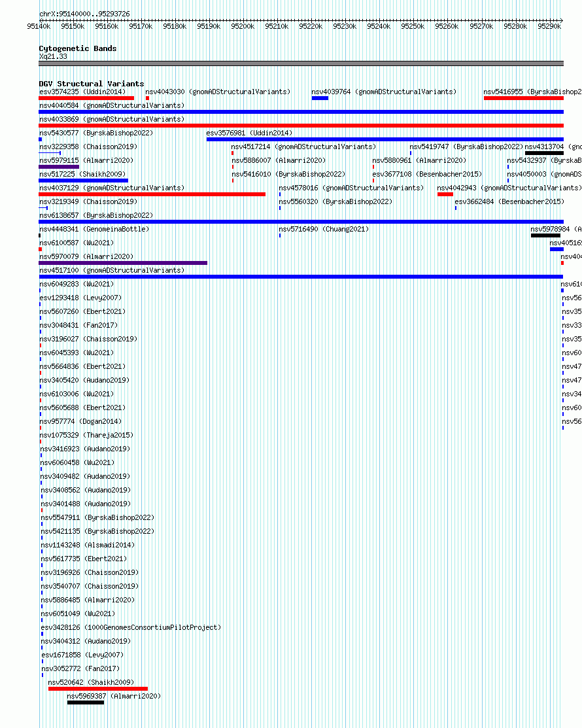The height and width of the screenshot is (728, 582).
Task: Open nsv3196027 (Chaisson2019) variant
Action: (88, 339)
